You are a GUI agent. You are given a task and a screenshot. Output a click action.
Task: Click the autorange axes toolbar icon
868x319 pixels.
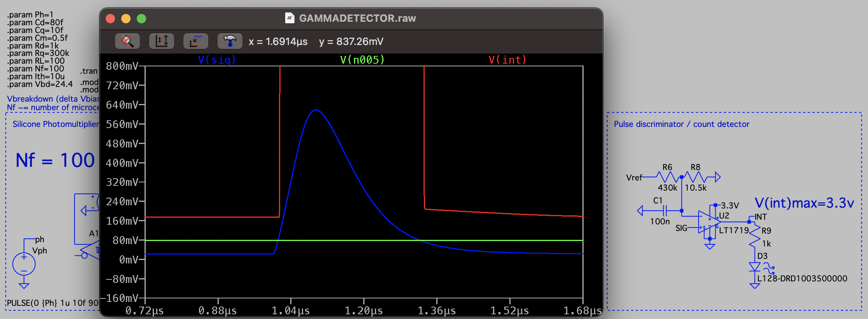[162, 41]
